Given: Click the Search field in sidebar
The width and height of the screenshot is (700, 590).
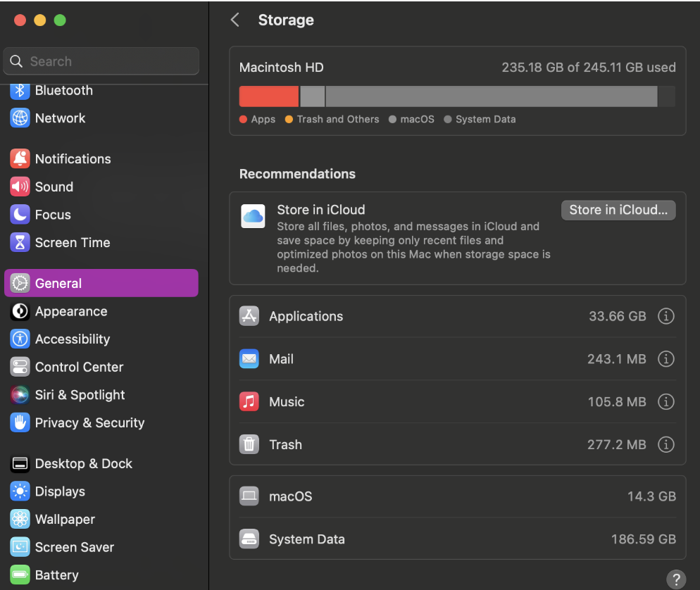Looking at the screenshot, I should [106, 61].
